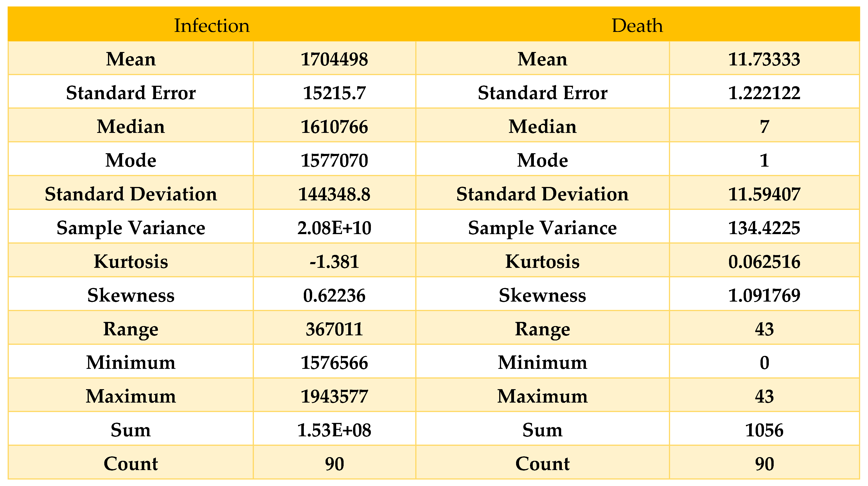Click the Death standard error 1.222122
Screen dimensions: 868x486
click(x=764, y=93)
